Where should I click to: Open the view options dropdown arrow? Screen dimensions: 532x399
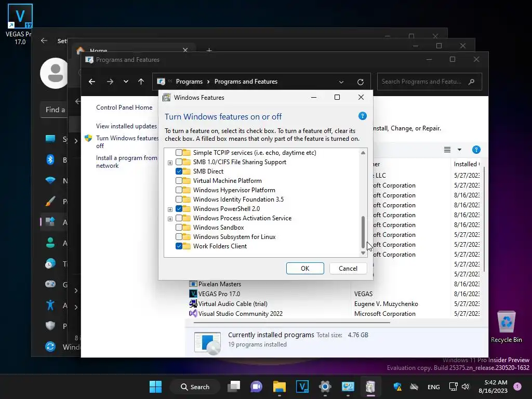[459, 150]
